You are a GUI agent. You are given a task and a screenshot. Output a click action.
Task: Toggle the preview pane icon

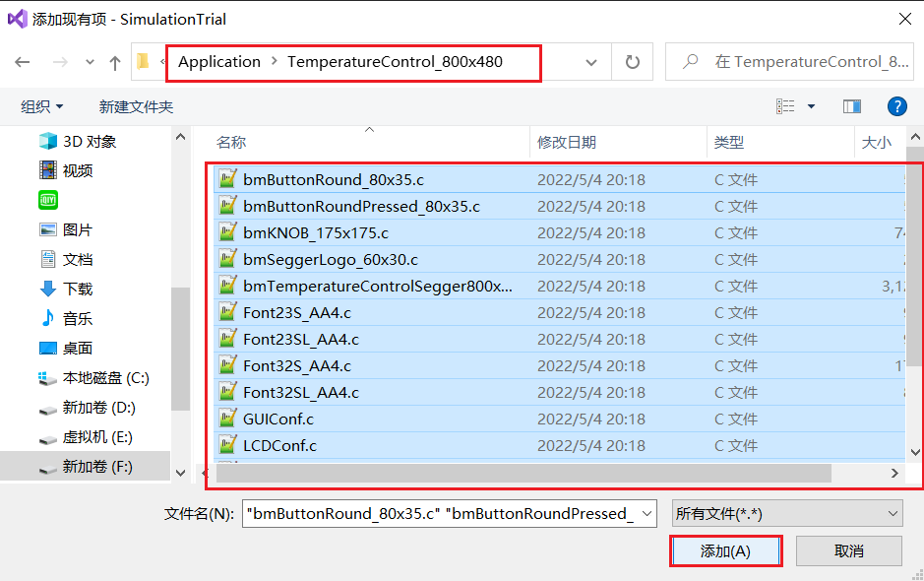tap(852, 105)
